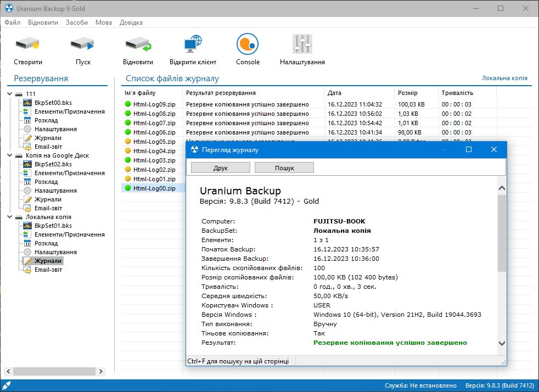Click green status dot of Html-Log09.zip

128,104
